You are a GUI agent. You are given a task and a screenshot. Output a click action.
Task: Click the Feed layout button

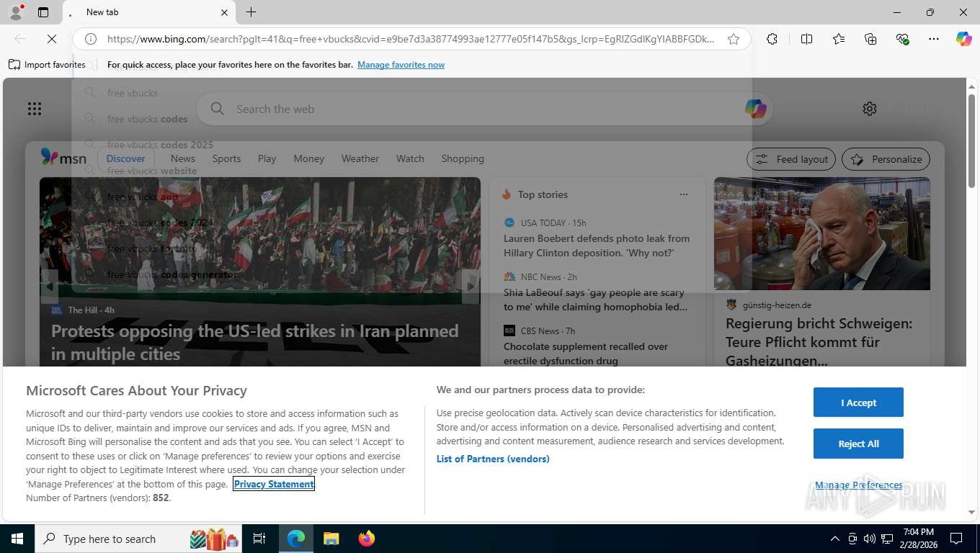point(791,159)
